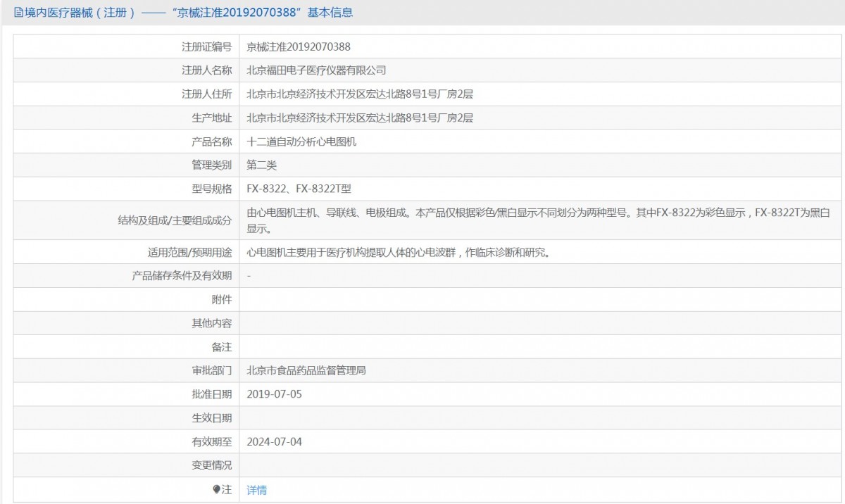Click the 产品储存条件及有效期 label cell

pos(127,276)
